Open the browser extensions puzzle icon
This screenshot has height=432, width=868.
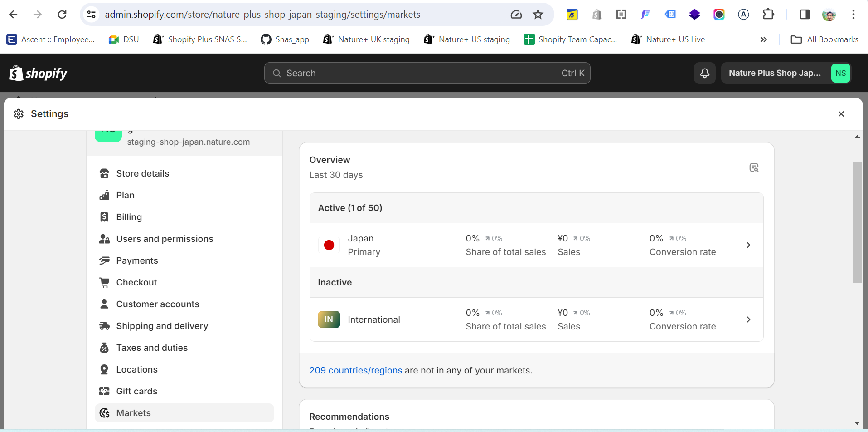[768, 15]
